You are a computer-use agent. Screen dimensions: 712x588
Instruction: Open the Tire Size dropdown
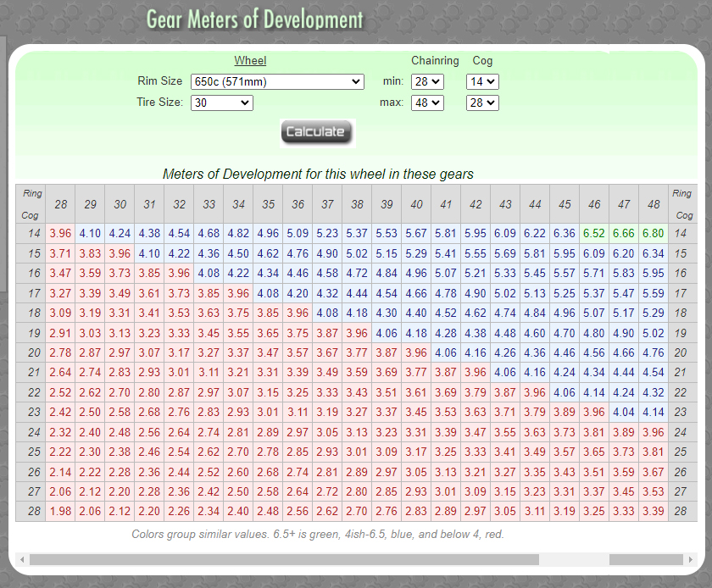(221, 103)
